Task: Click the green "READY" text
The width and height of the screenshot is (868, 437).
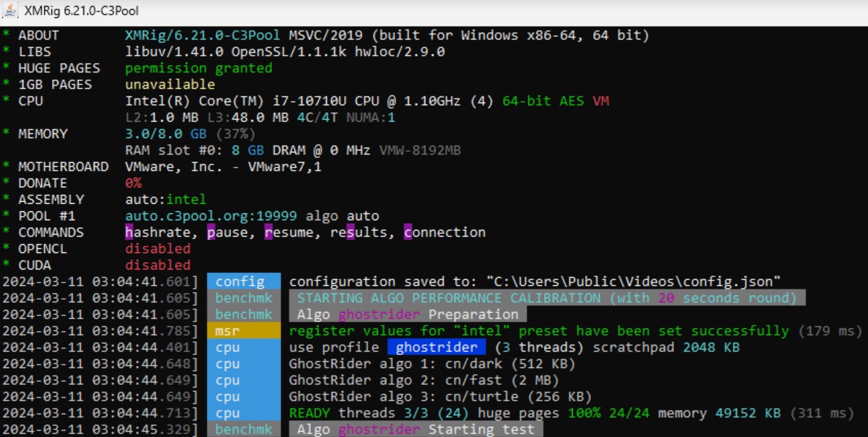Action: (x=310, y=413)
